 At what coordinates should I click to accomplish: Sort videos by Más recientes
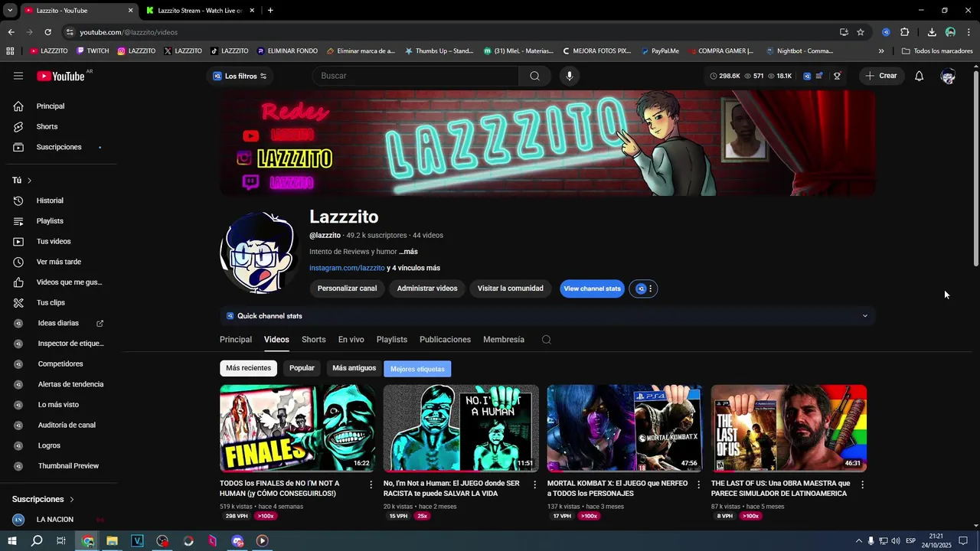[x=248, y=368]
